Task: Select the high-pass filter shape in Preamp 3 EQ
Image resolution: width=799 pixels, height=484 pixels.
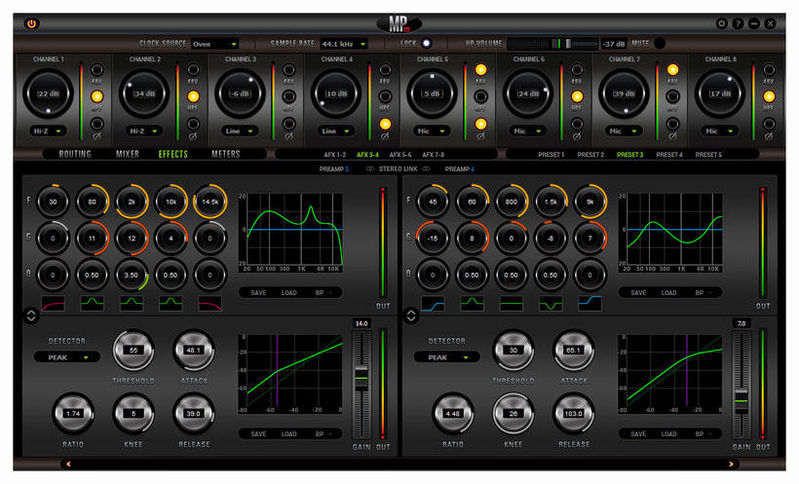Action: (x=53, y=304)
